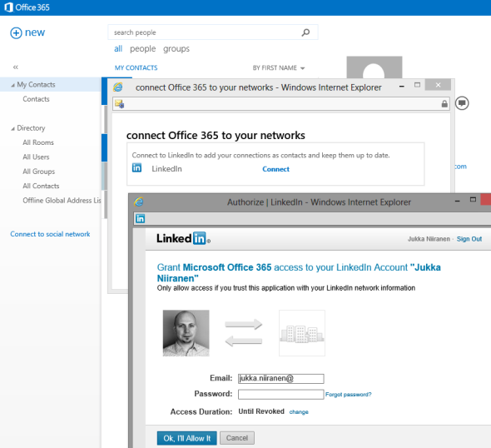Open Offline Global Address List
The image size is (491, 448).
tap(62, 201)
